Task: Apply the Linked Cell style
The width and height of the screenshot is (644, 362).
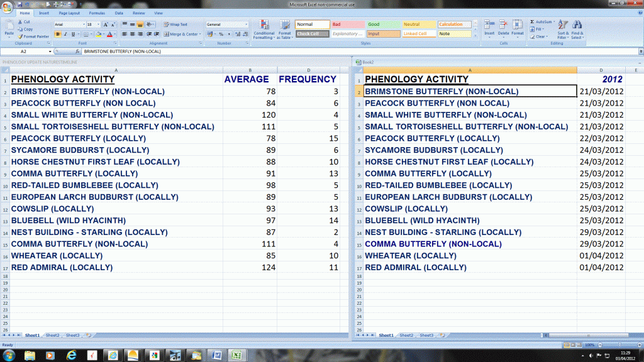Action: click(x=415, y=34)
